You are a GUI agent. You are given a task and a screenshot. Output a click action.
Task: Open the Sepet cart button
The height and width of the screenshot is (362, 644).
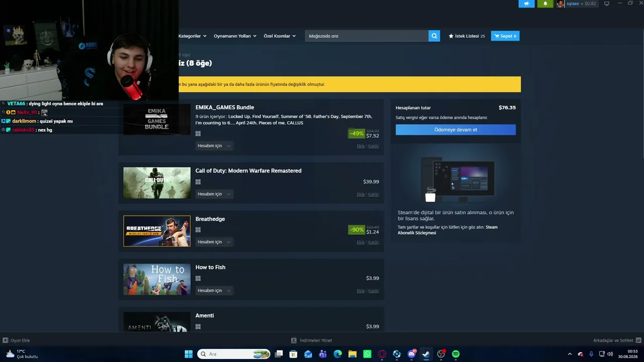[x=505, y=36]
